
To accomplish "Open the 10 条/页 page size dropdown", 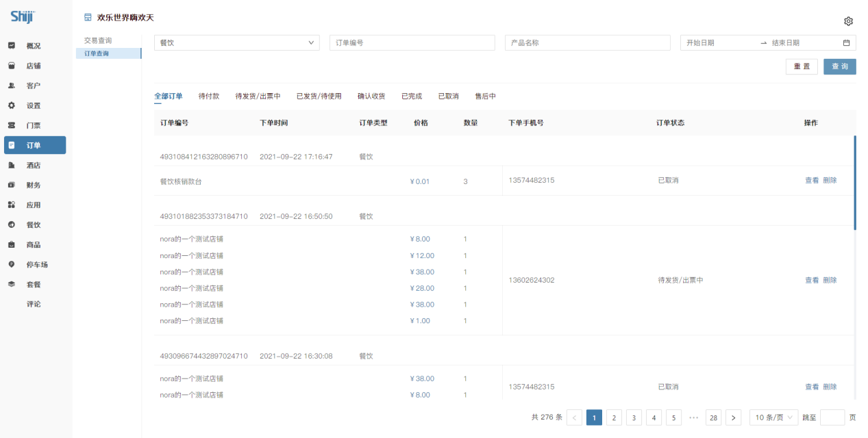I will pyautogui.click(x=773, y=417).
